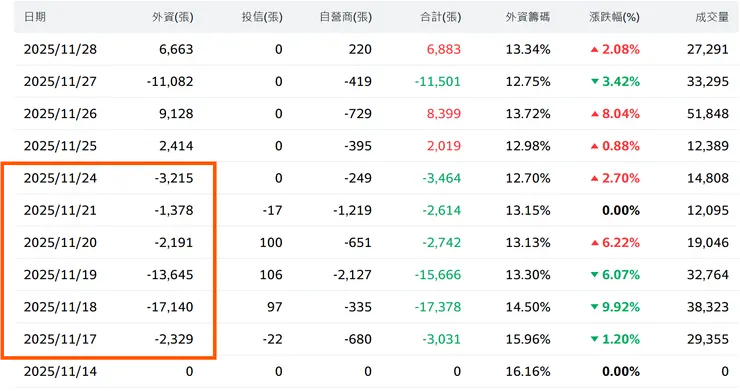Click the volume value 51,848

pyautogui.click(x=708, y=113)
